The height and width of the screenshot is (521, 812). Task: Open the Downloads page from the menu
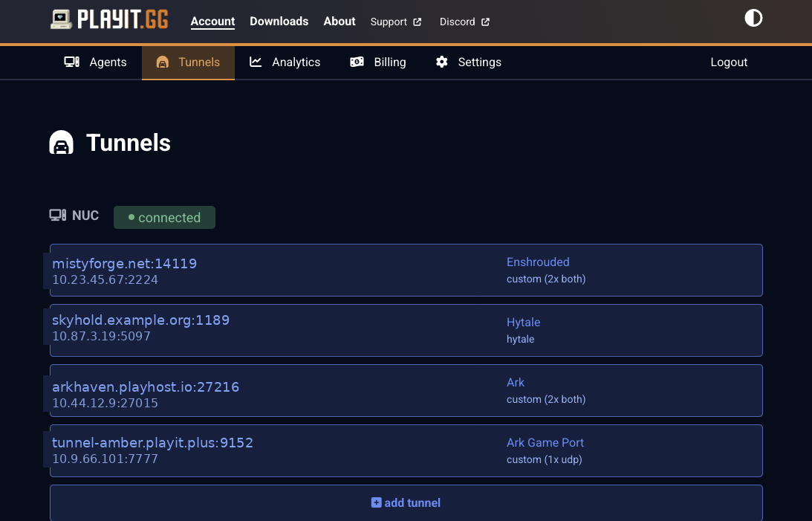tap(279, 22)
